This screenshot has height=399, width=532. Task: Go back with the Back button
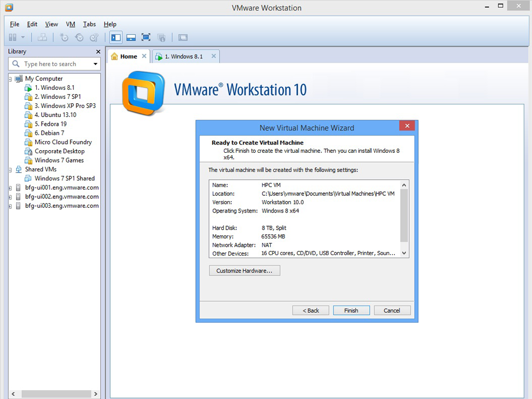310,310
